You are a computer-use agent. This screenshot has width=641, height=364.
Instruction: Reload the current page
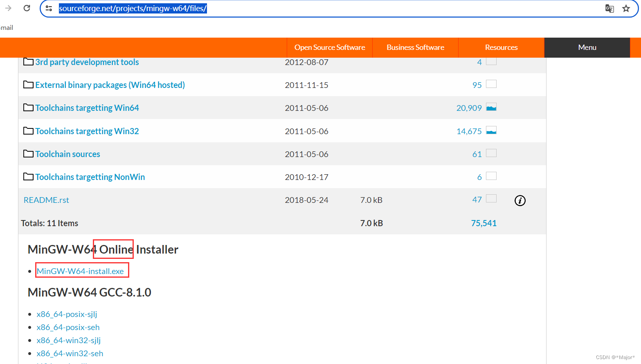tap(27, 8)
